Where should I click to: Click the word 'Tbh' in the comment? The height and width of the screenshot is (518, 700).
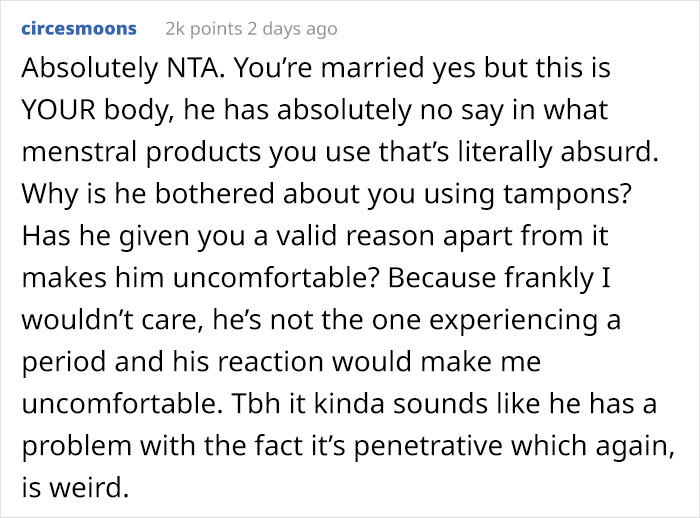coord(255,404)
